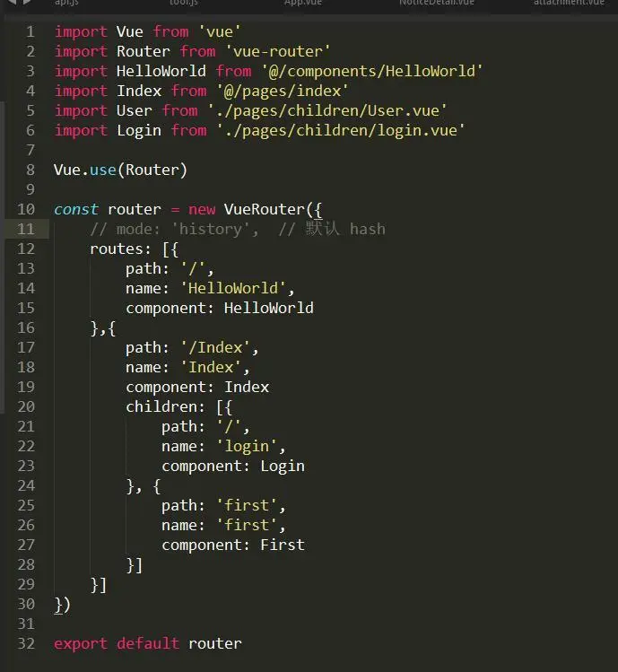This screenshot has height=672, width=618.
Task: Click the next tab arrow icon
Action: pyautogui.click(x=27, y=2)
